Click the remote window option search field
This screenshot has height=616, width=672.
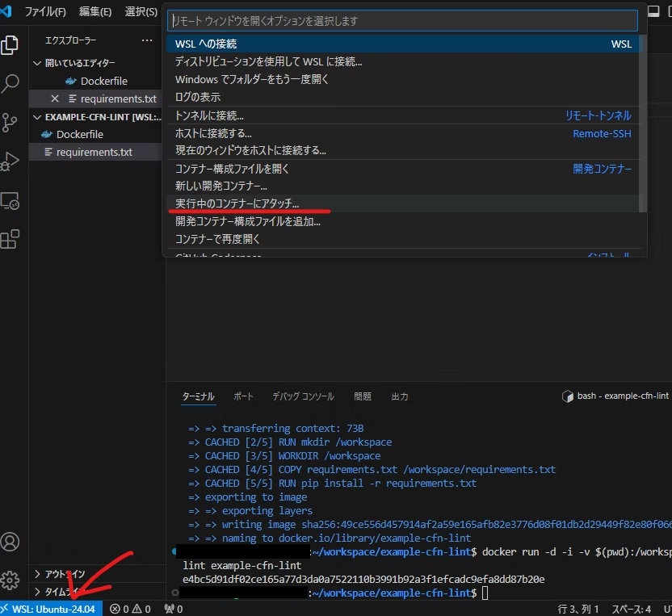[x=402, y=20]
